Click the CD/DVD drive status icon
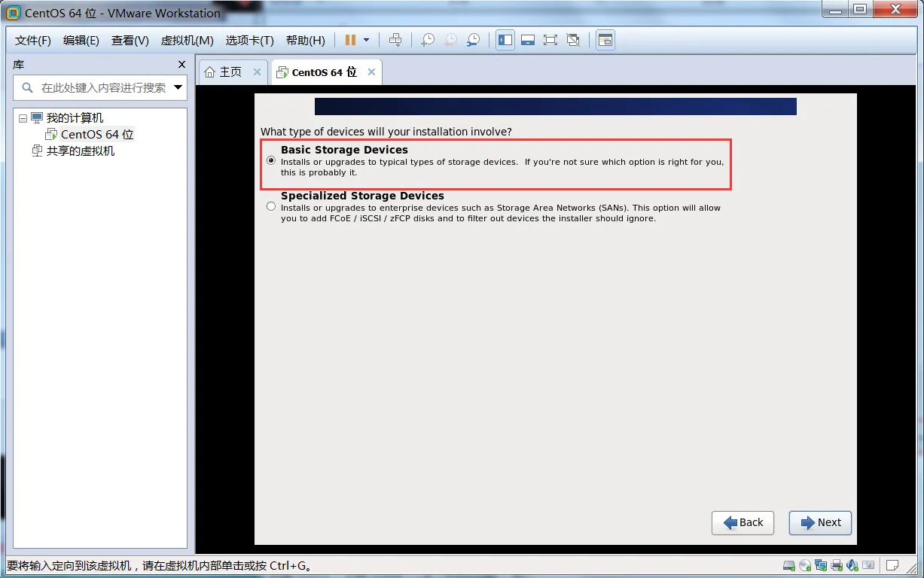This screenshot has height=578, width=924. coord(805,565)
